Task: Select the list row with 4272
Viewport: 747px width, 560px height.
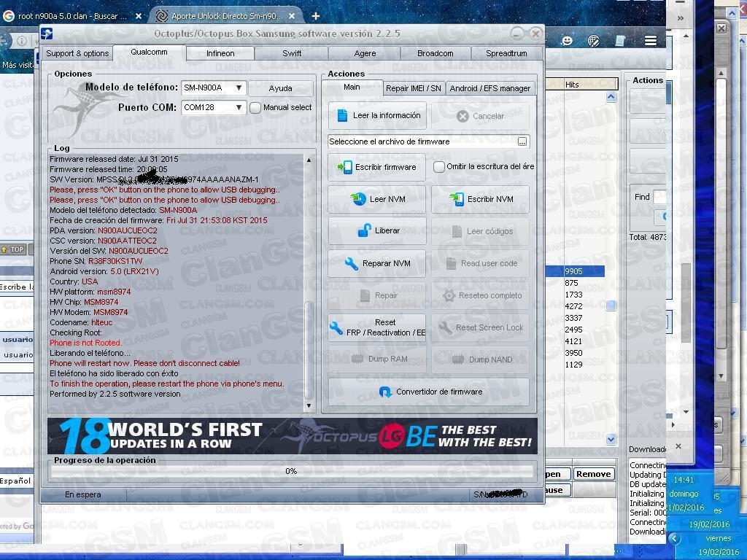Action: click(x=575, y=306)
